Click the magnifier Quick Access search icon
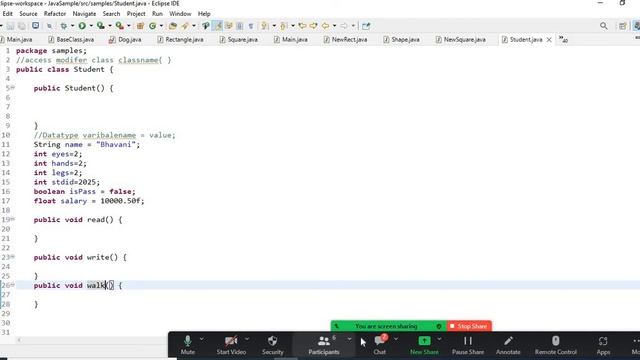 click(604, 26)
